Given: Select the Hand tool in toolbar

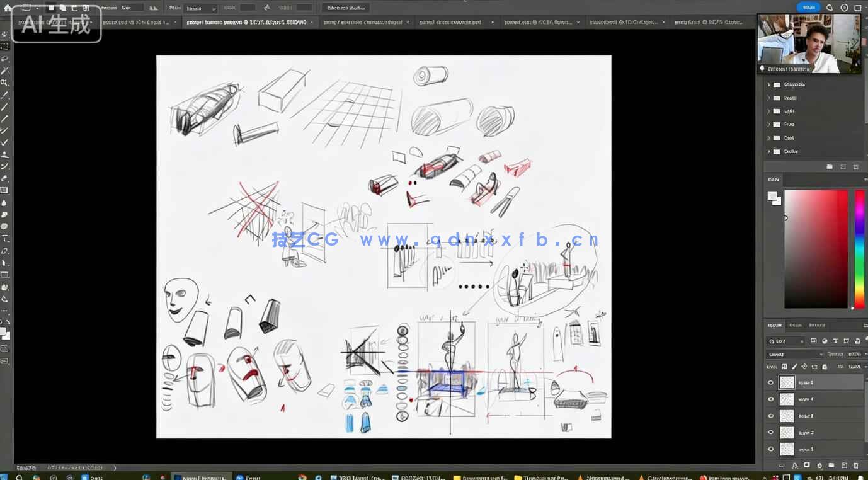Looking at the screenshot, I should point(4,287).
